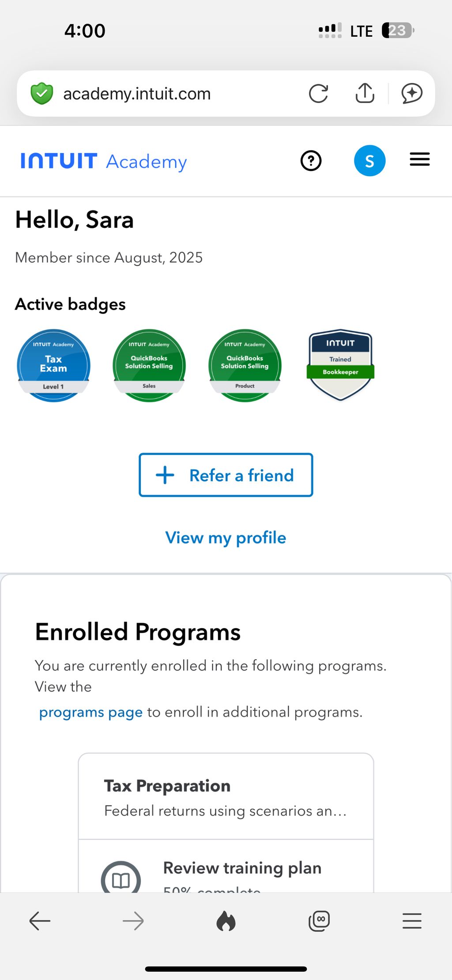Open the View my profile link
The width and height of the screenshot is (452, 980).
[226, 537]
